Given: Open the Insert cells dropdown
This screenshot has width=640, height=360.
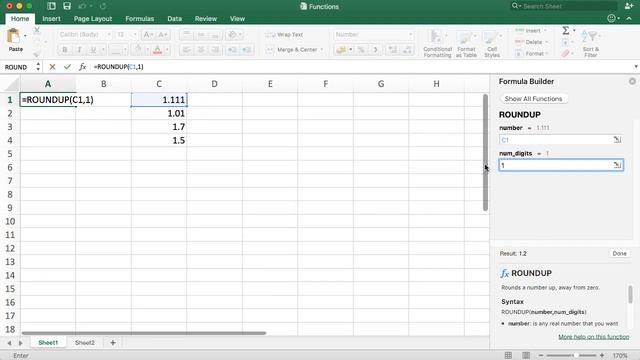Looking at the screenshot, I should click(546, 31).
